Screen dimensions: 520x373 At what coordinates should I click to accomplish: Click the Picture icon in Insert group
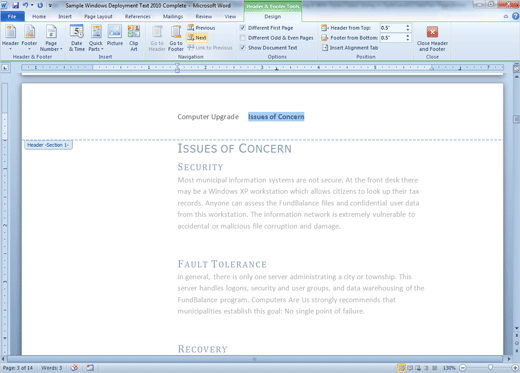(115, 36)
